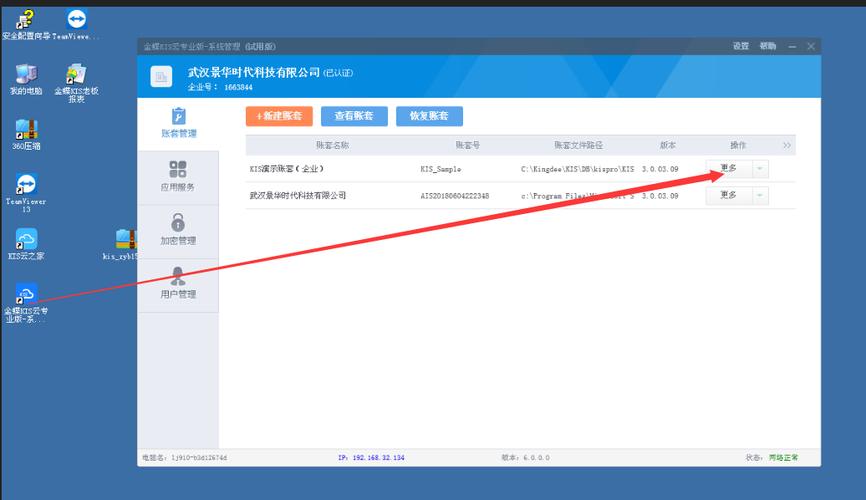Select 账套管理 in the sidebar
This screenshot has height=500, width=866.
tap(178, 124)
